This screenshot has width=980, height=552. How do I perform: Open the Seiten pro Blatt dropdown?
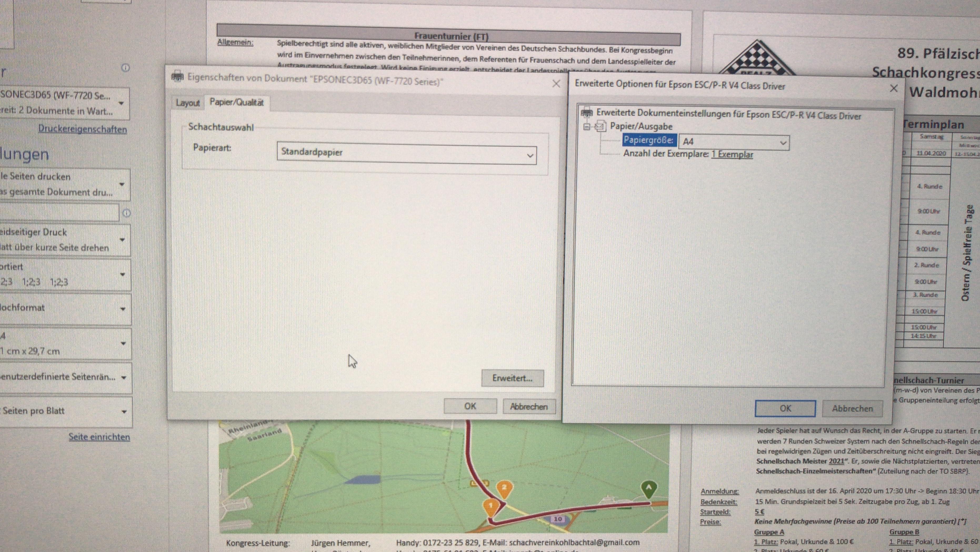point(66,412)
